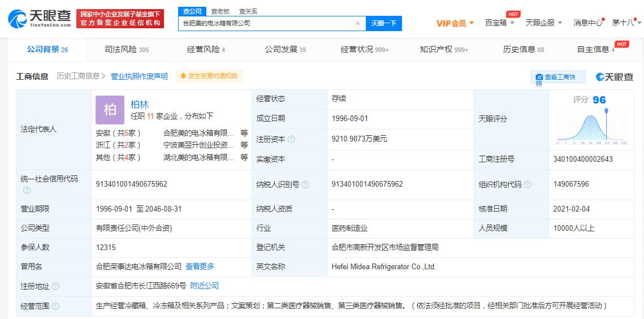Click the 查看工商快照 button
The height and width of the screenshot is (319, 644).
click(x=558, y=77)
